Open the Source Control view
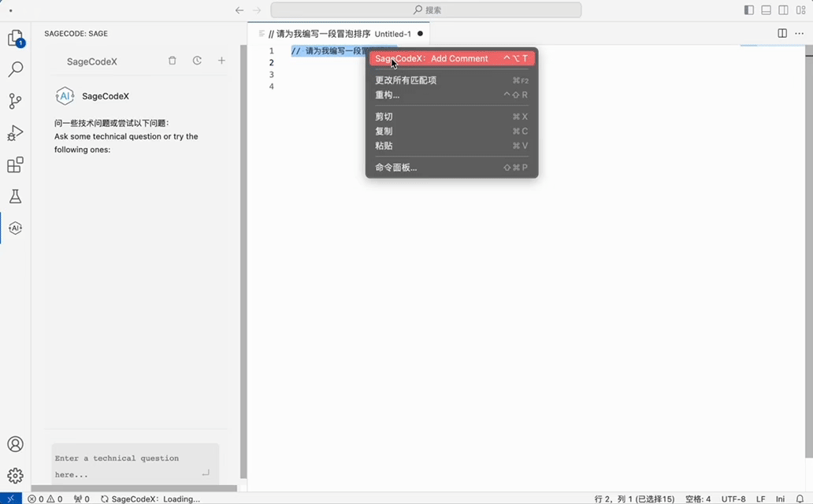 [16, 101]
